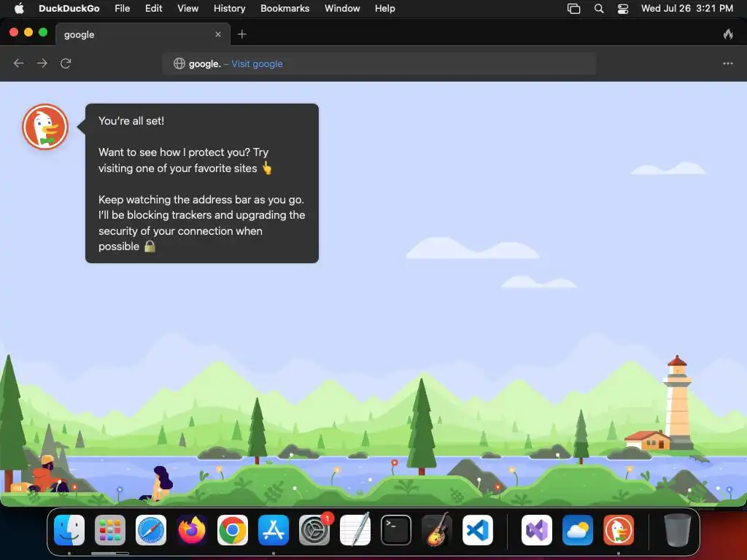Click the DuckDuckGo duck logo avatar
Screen dimensions: 747x560
[x=45, y=127]
